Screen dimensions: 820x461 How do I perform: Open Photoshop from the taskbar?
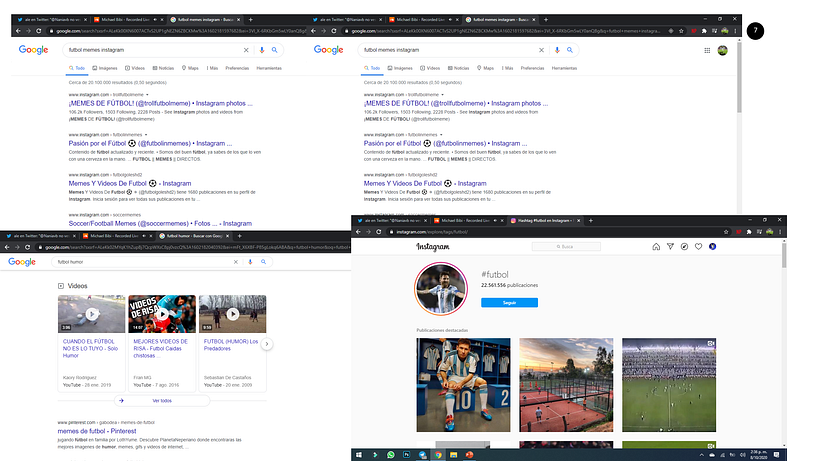point(406,455)
